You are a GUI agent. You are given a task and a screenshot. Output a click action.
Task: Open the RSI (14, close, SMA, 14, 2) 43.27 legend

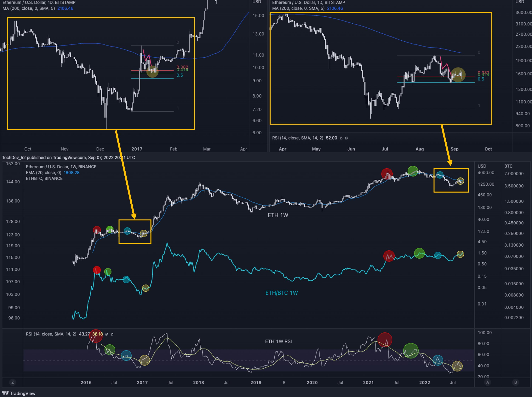(x=51, y=334)
